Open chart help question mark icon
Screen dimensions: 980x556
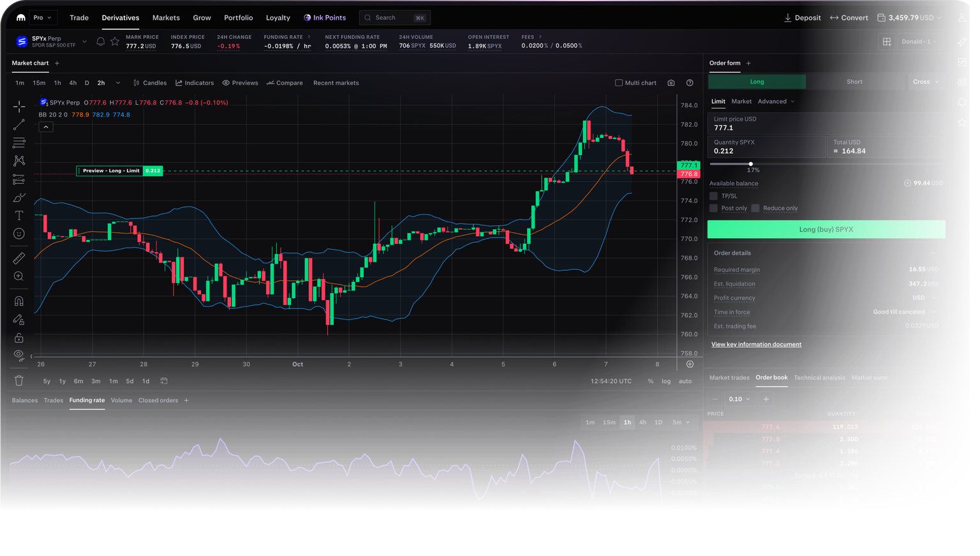point(690,83)
